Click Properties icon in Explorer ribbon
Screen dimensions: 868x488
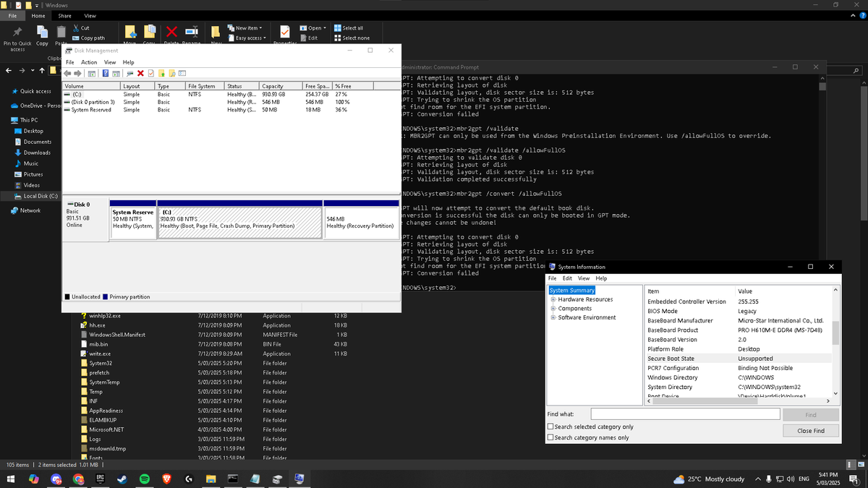(x=285, y=33)
